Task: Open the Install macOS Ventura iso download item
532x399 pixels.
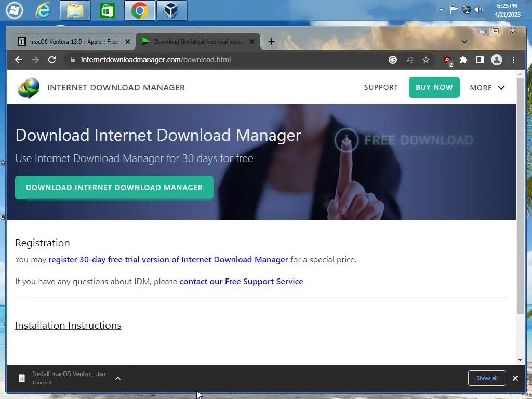Action: point(69,378)
